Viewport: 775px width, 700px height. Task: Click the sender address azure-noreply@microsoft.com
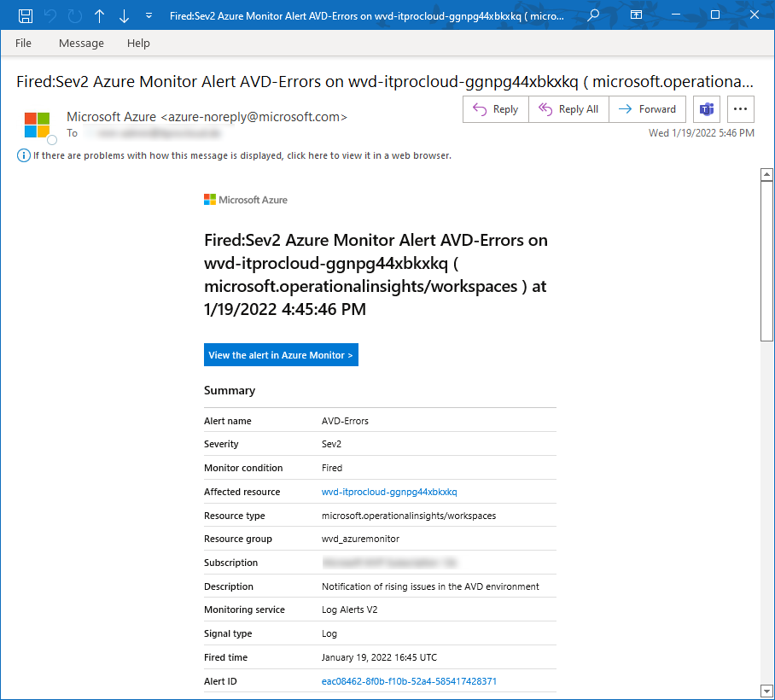(x=254, y=117)
